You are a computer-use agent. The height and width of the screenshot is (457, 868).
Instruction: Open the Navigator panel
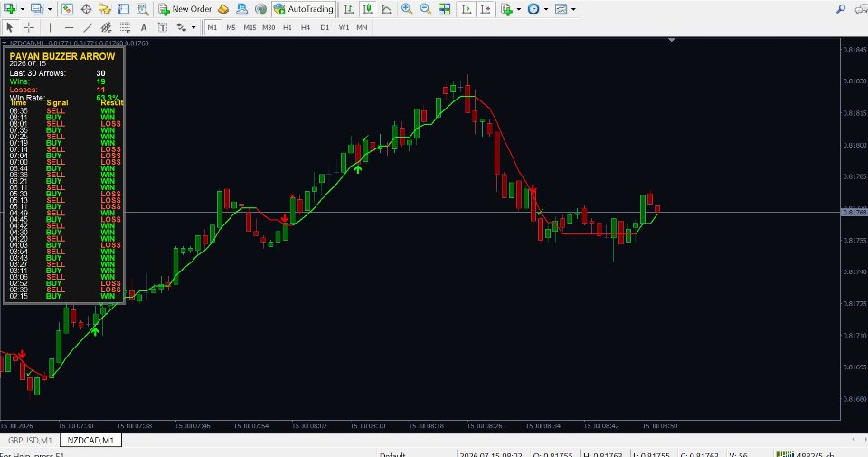click(105, 9)
